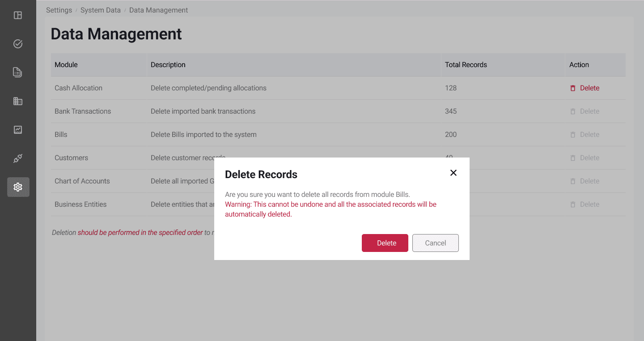Click the trash icon beside Cash Allocation Delete
This screenshot has width=644, height=341.
(573, 88)
